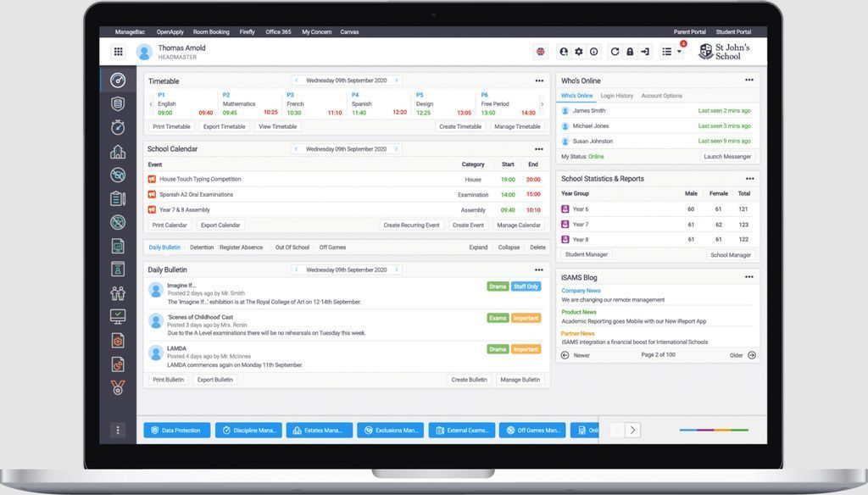Image resolution: width=868 pixels, height=495 pixels.
Task: Click the Create Bulletin button
Action: coord(469,380)
